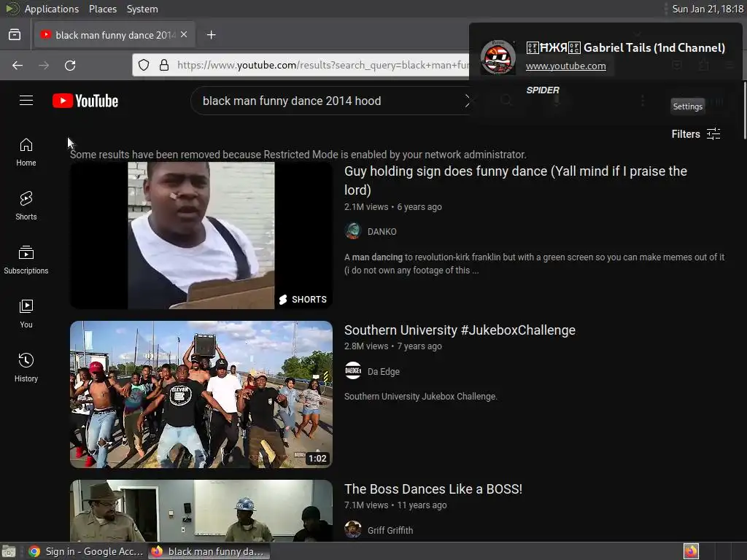Click 2.1M views 6 years ago text
747x560 pixels.
click(392, 206)
